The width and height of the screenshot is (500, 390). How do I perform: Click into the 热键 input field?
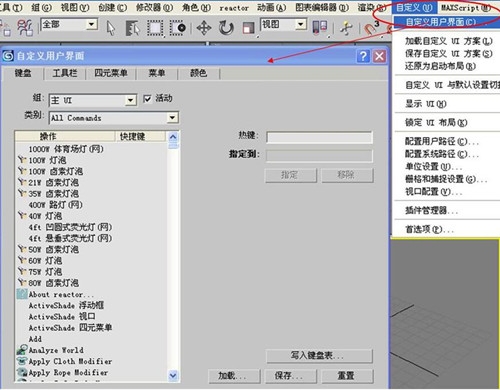[x=319, y=137]
